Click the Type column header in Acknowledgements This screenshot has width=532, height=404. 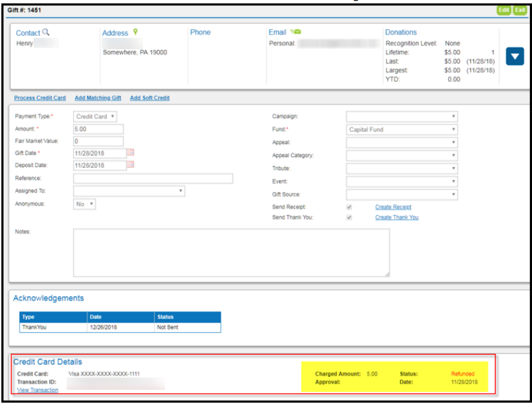53,317
